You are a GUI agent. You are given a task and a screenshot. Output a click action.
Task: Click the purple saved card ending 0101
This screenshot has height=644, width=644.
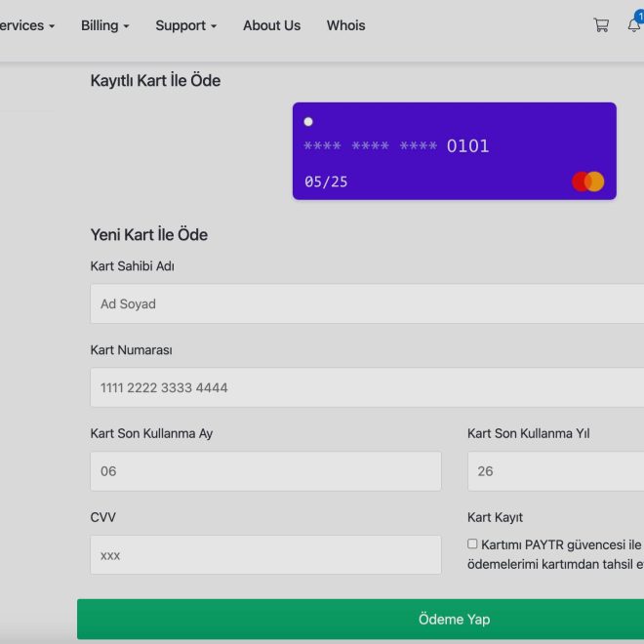tap(454, 151)
